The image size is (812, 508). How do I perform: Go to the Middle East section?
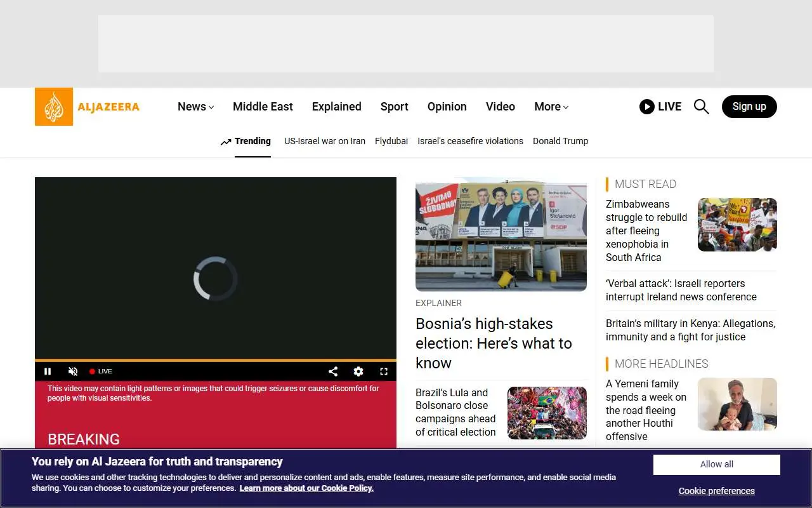coord(263,107)
